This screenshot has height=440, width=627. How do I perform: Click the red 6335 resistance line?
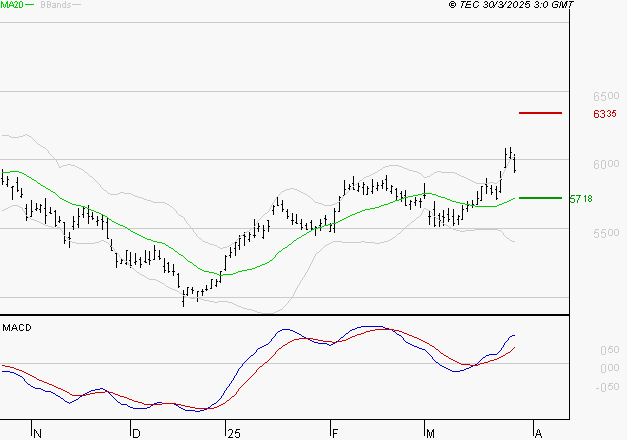pos(540,113)
